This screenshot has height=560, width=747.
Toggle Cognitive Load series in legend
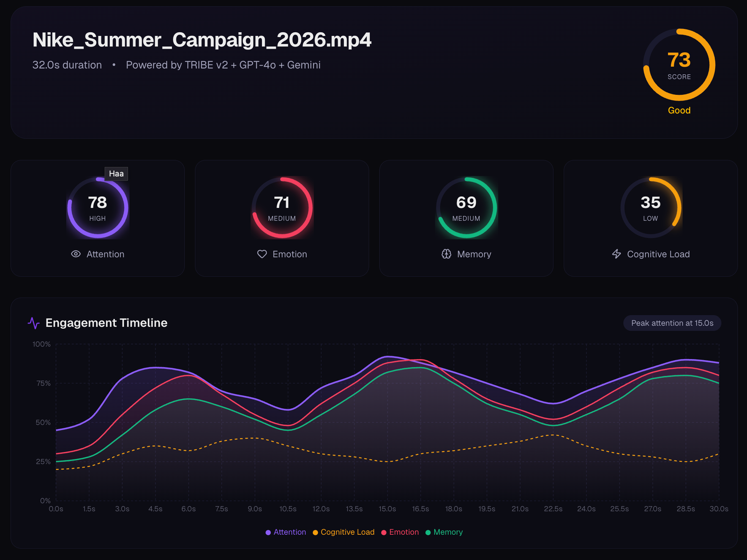tap(343, 532)
